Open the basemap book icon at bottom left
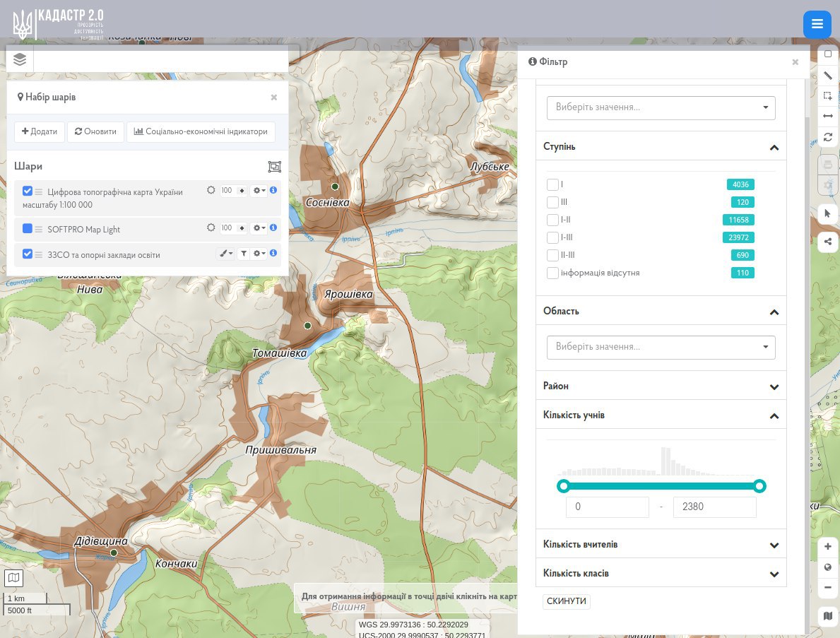840x638 pixels. tap(14, 577)
